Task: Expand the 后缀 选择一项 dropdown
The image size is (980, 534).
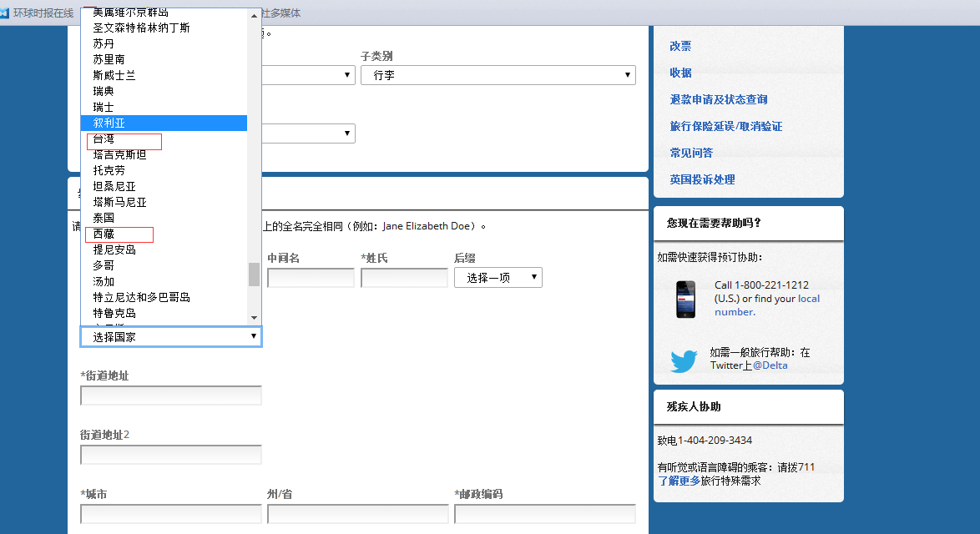Action: (498, 278)
